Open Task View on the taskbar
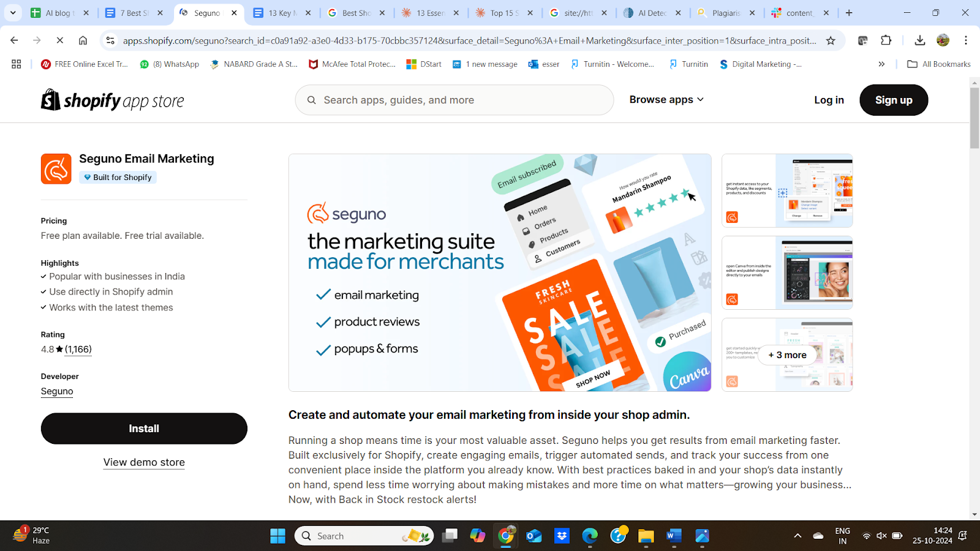The width and height of the screenshot is (980, 551). [x=450, y=536]
